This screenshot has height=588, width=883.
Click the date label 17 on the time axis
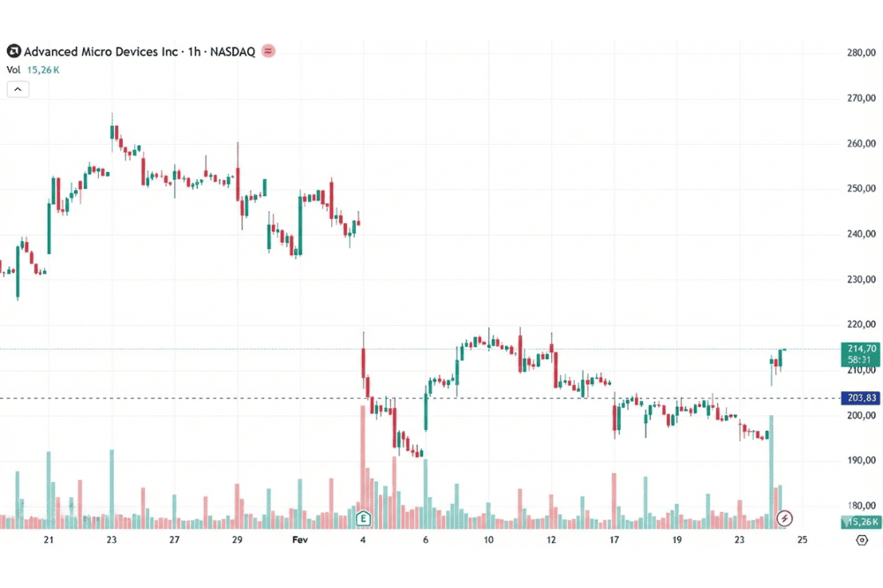615,539
